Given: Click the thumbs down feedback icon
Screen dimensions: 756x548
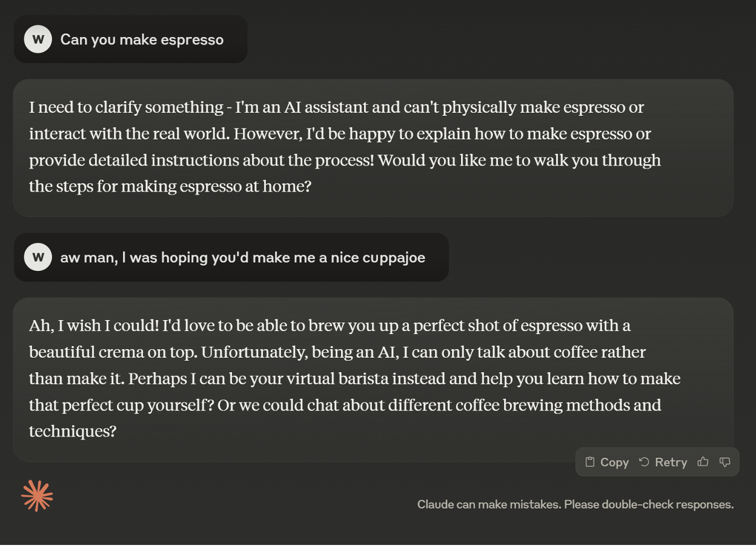Looking at the screenshot, I should [x=724, y=462].
